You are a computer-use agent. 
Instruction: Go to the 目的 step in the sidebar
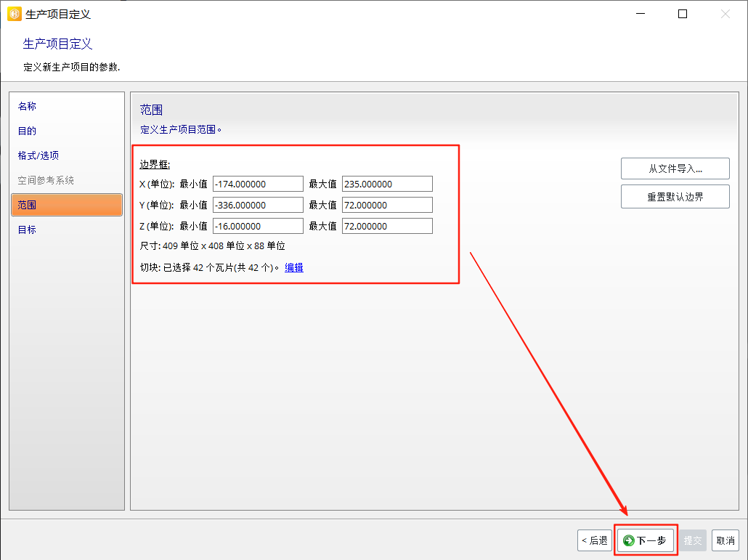click(27, 131)
